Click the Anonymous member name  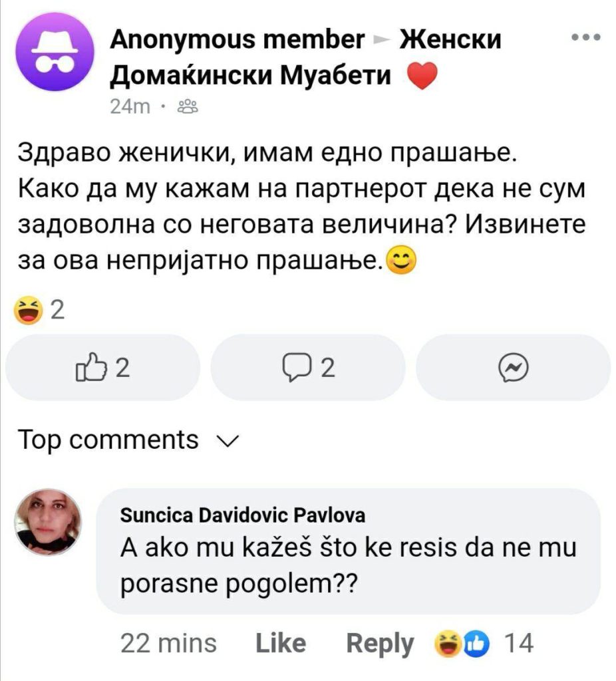(237, 40)
